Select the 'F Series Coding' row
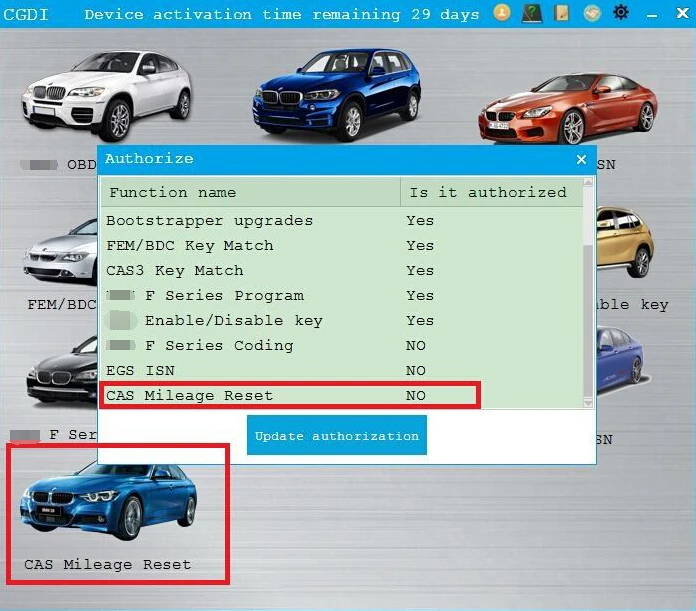 [x=341, y=345]
